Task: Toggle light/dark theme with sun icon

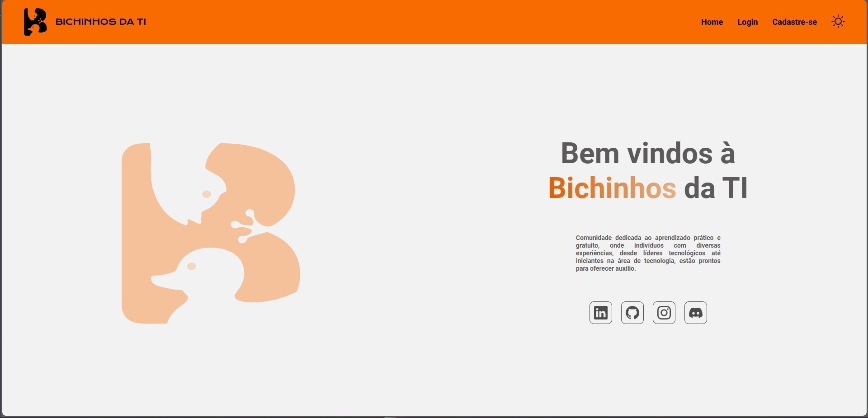Action: (838, 22)
